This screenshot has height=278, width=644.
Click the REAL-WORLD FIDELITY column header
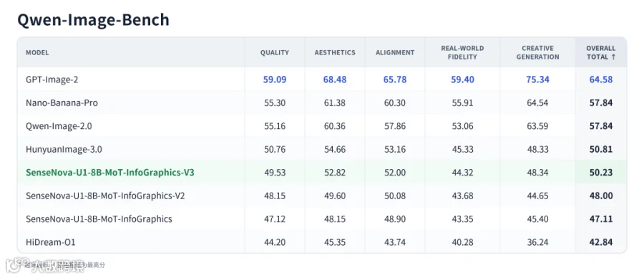(462, 52)
